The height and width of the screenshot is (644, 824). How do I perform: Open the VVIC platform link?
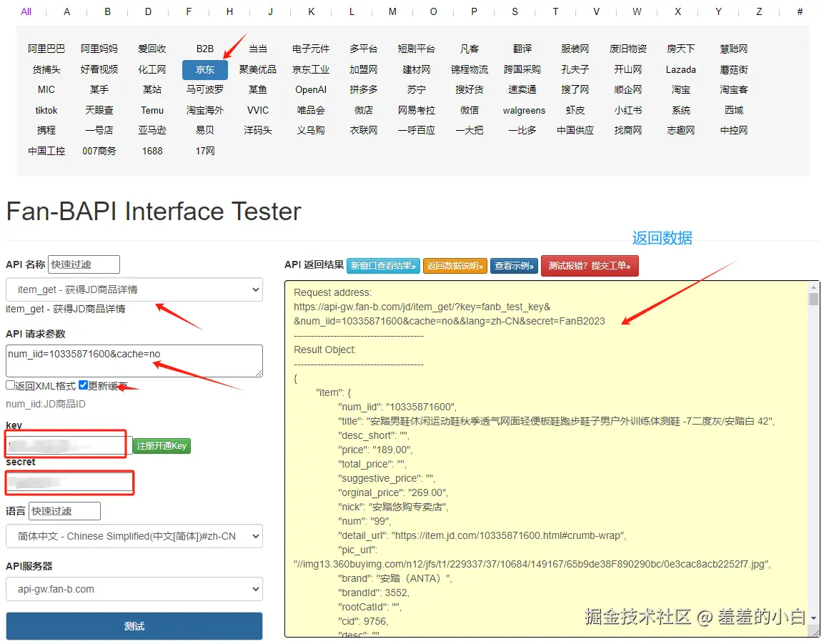point(257,110)
